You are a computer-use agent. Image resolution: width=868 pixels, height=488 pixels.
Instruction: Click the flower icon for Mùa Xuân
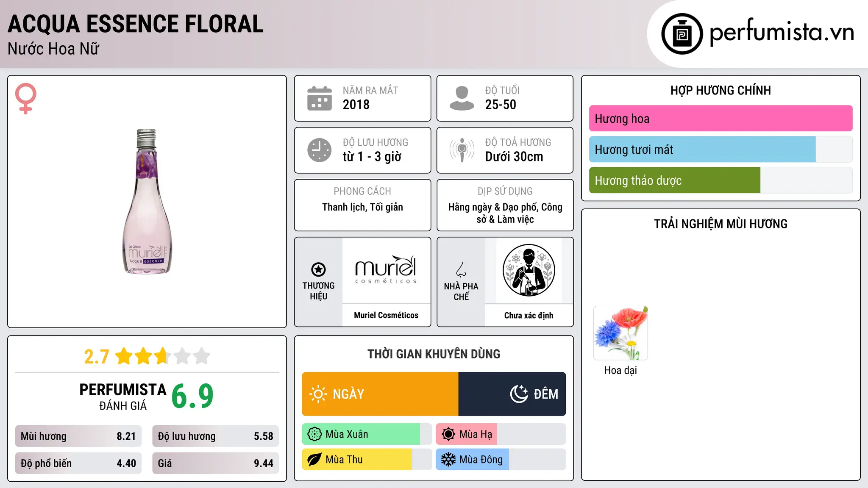[x=314, y=434]
